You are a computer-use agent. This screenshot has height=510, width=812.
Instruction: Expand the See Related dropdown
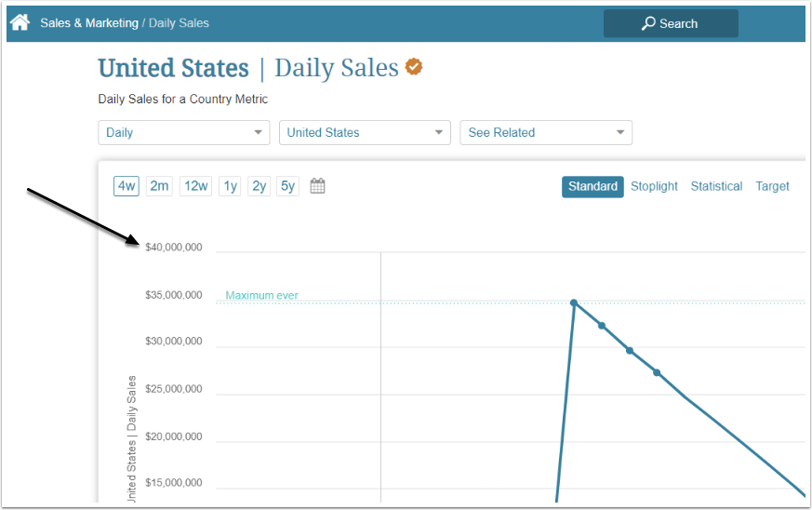pos(546,132)
